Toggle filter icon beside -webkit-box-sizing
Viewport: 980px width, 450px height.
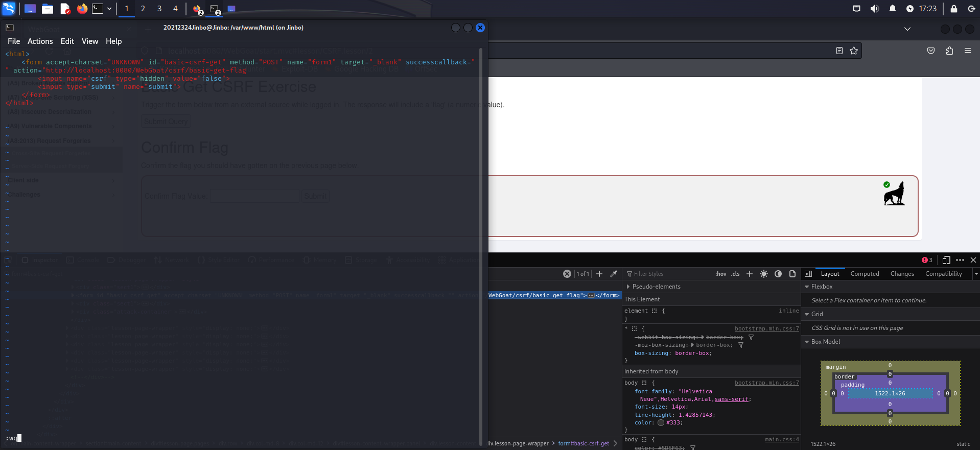click(751, 337)
